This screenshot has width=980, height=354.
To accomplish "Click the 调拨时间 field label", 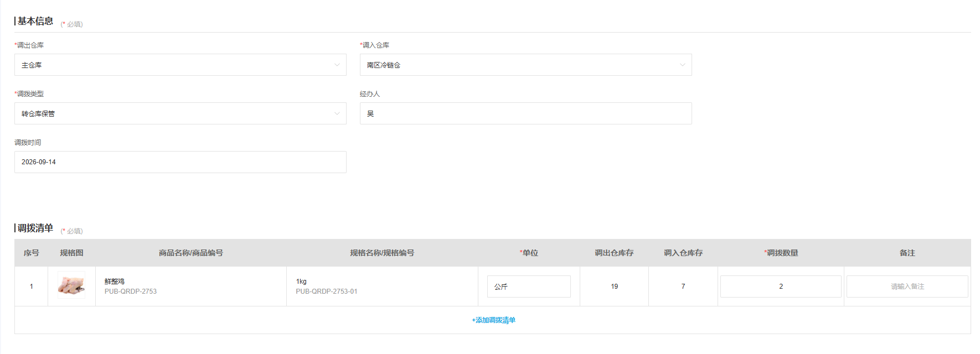I will point(28,143).
